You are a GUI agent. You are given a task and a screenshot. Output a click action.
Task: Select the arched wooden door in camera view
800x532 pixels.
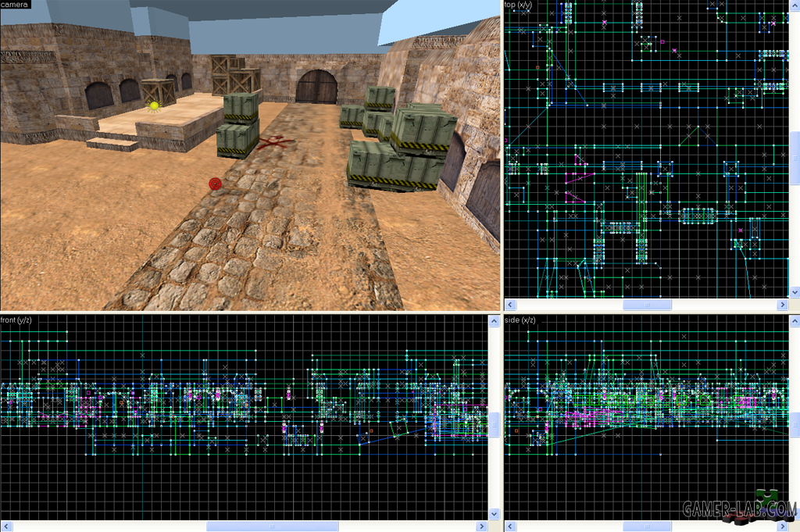[316, 87]
